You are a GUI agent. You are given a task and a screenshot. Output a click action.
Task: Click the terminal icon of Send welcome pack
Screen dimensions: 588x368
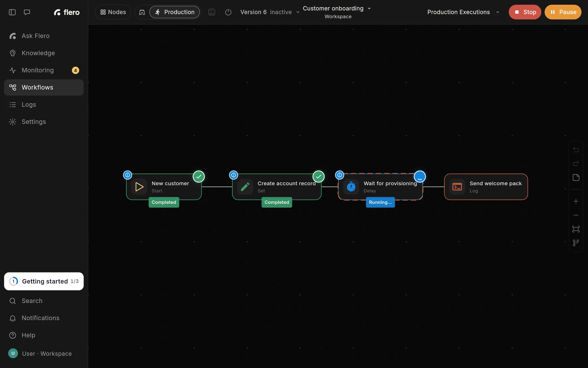click(457, 187)
